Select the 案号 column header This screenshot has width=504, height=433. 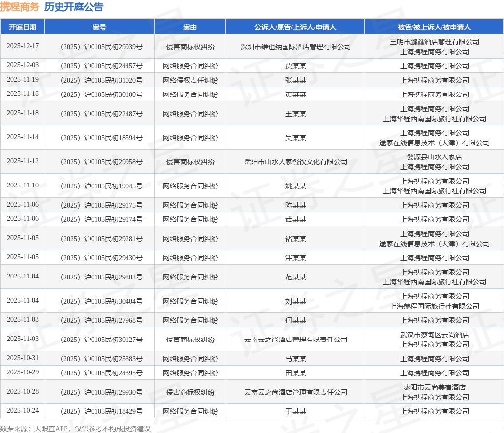(x=99, y=27)
